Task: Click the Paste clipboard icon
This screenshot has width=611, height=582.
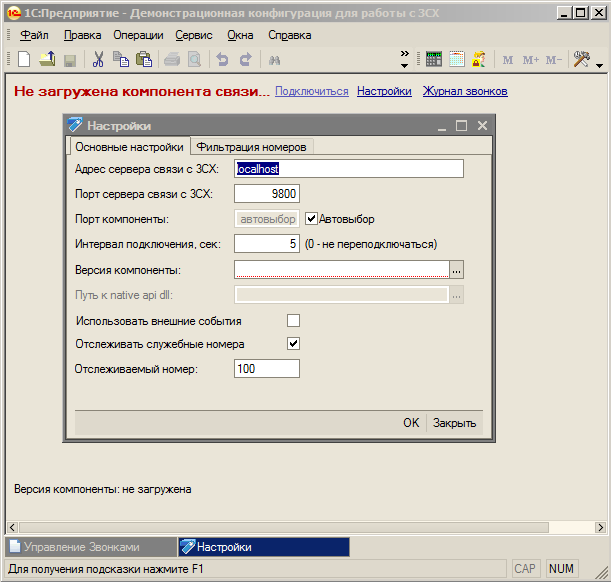Action: [143, 60]
